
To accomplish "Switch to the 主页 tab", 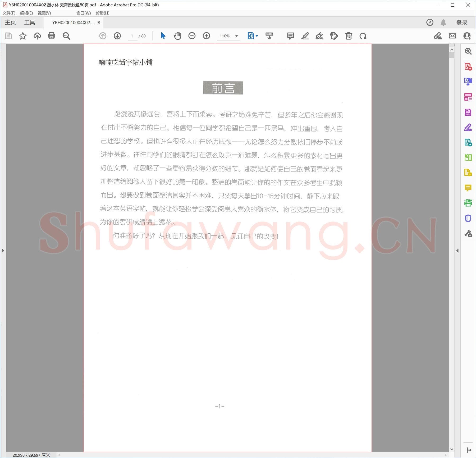I will pos(10,22).
